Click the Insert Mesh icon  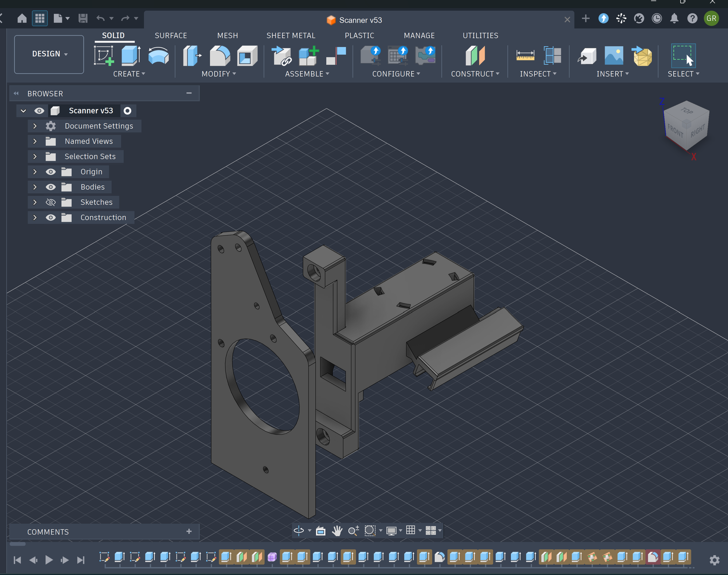pyautogui.click(x=642, y=56)
